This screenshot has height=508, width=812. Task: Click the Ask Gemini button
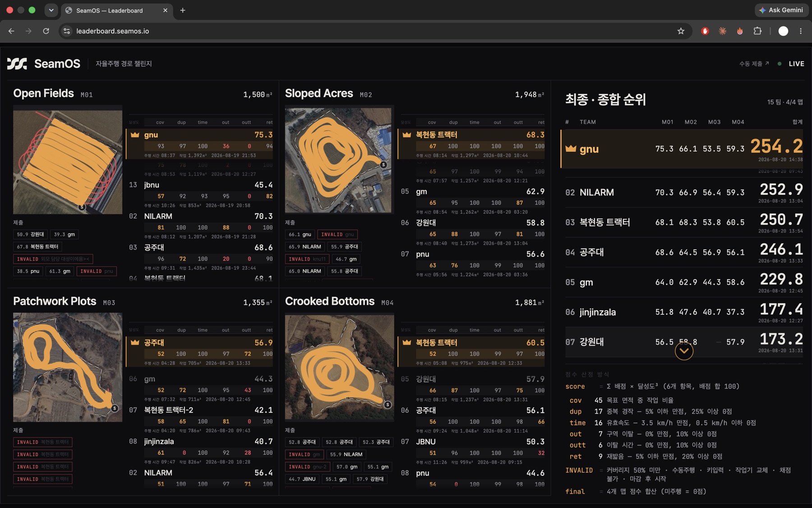781,10
